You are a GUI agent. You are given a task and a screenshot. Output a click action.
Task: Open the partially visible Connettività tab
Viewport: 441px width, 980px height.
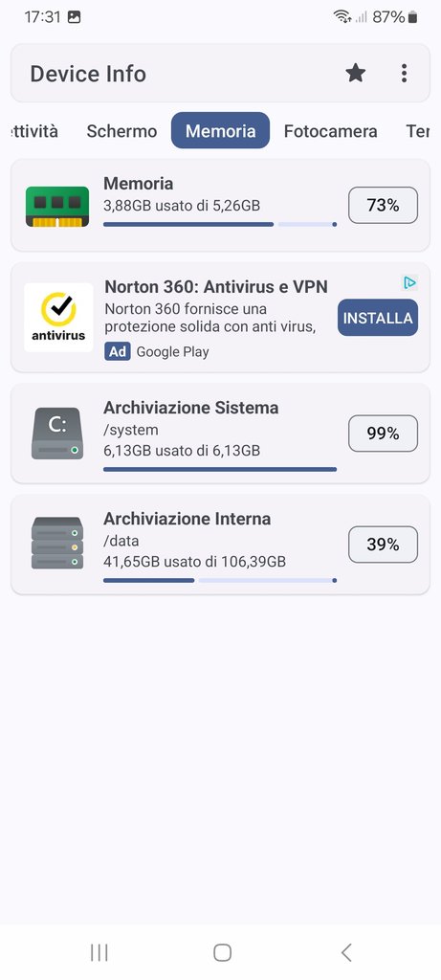point(34,131)
